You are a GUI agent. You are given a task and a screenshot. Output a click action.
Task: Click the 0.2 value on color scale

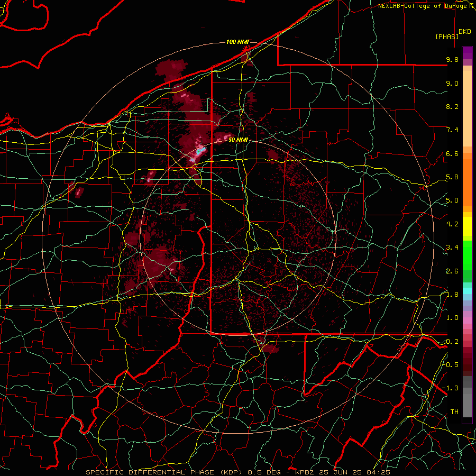[452, 342]
